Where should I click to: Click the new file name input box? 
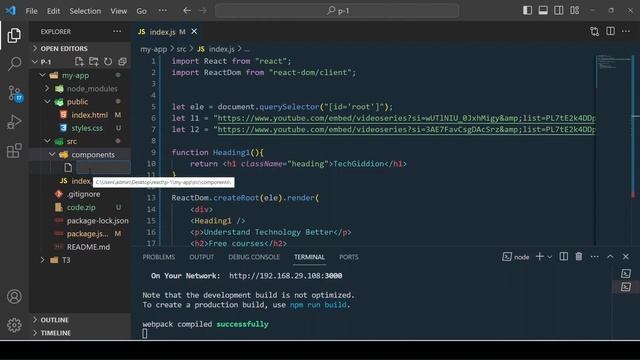click(x=103, y=167)
